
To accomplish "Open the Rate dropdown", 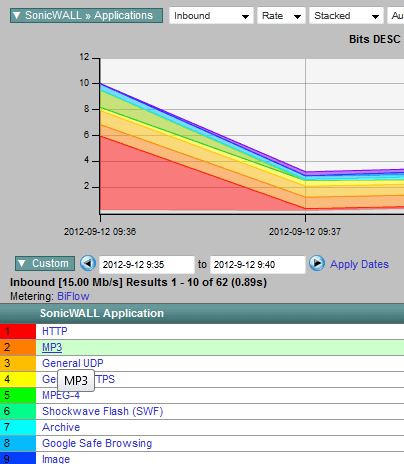I will (x=281, y=16).
